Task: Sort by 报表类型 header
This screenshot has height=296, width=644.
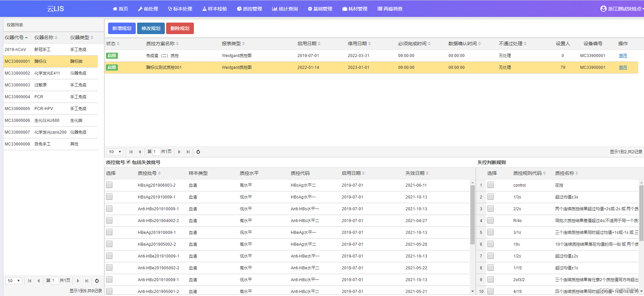Action: 233,44
